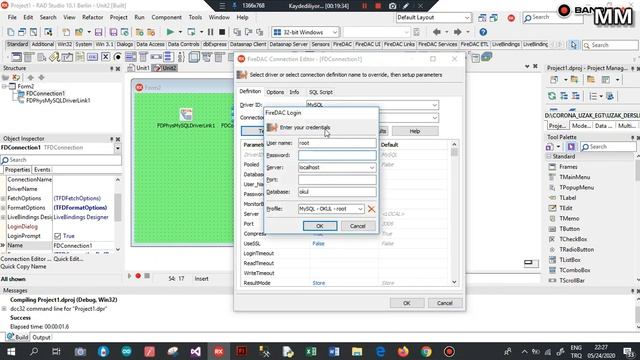This screenshot has width=640, height=360.
Task: Open the Driver ID dropdown
Action: point(434,105)
